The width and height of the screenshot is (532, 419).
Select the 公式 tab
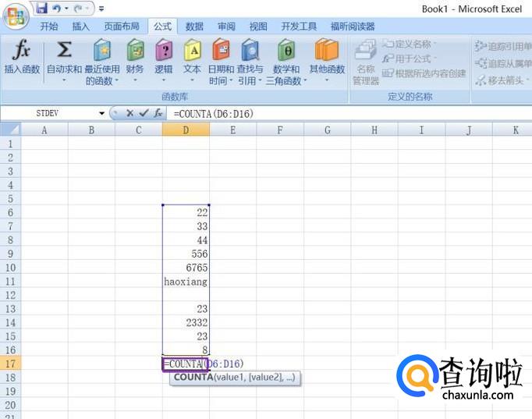[x=162, y=26]
